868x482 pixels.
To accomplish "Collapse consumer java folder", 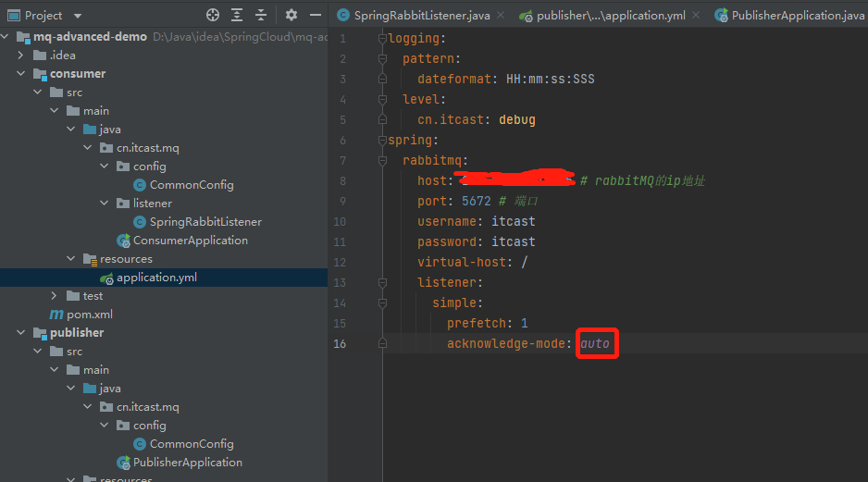I will (70, 129).
